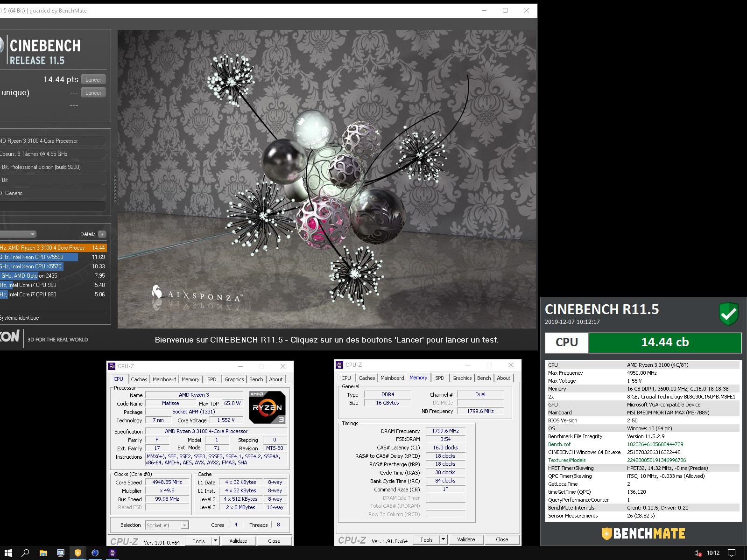Switch to Memory tab in CPU-Z CPU window
This screenshot has height=560, width=747.
[x=190, y=379]
